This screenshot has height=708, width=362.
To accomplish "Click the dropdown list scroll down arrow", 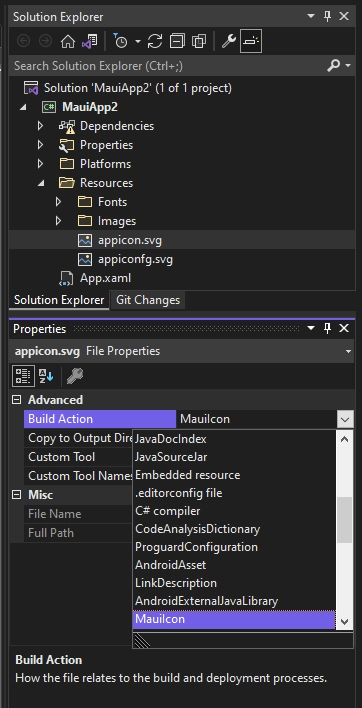I will (344, 621).
